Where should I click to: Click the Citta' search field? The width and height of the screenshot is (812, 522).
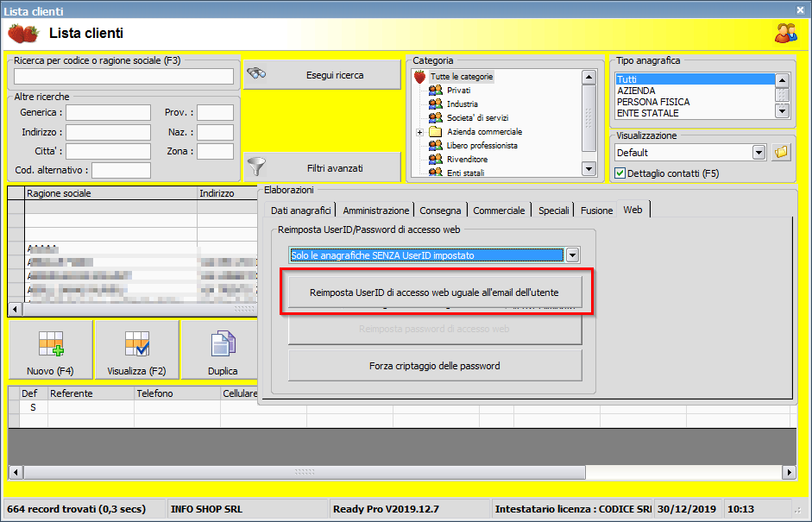pos(108,151)
